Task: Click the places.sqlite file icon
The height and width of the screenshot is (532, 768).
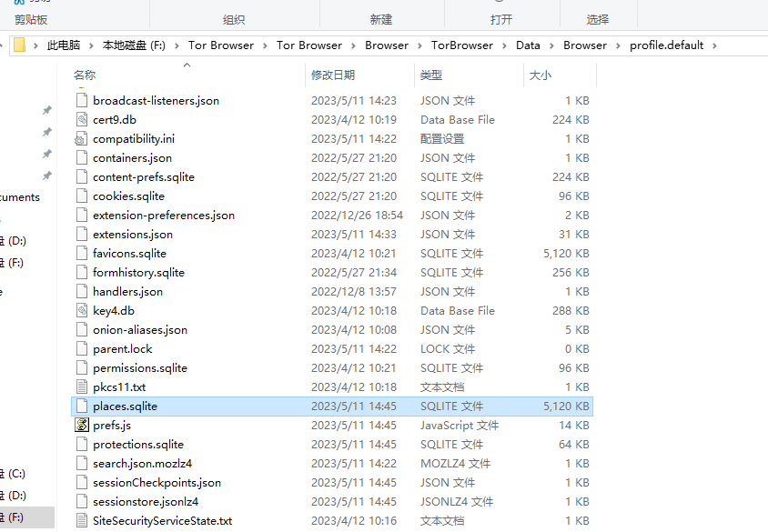Action: point(82,406)
